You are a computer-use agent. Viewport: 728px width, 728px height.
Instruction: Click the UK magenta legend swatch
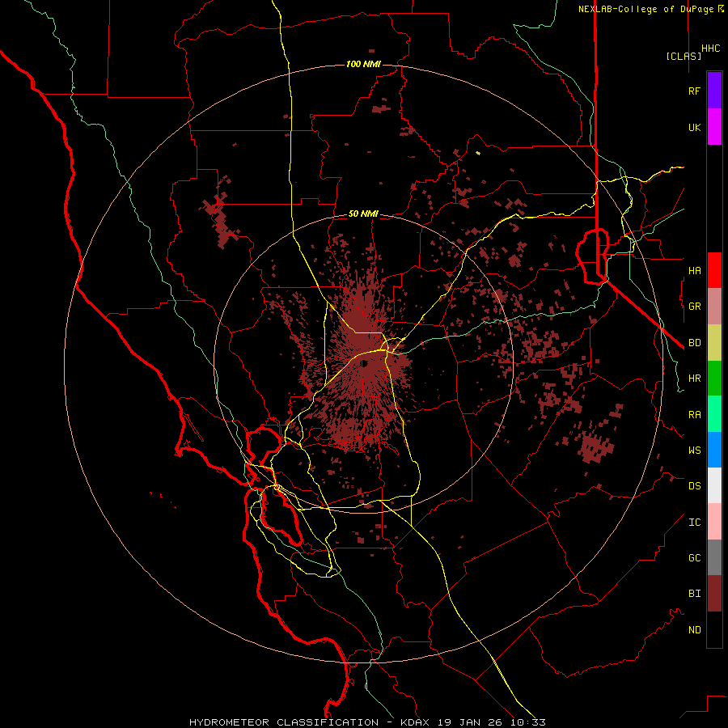tap(714, 127)
